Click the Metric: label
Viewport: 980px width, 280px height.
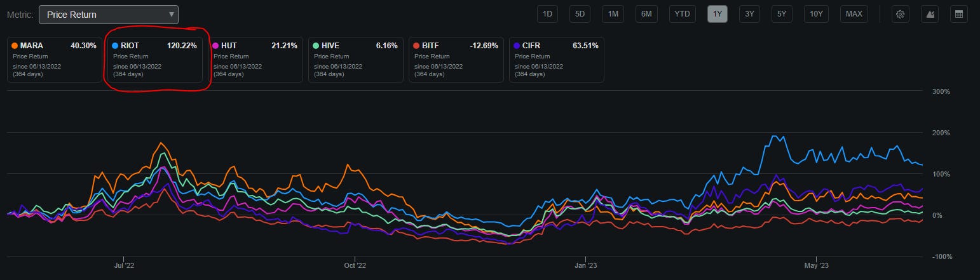point(20,15)
